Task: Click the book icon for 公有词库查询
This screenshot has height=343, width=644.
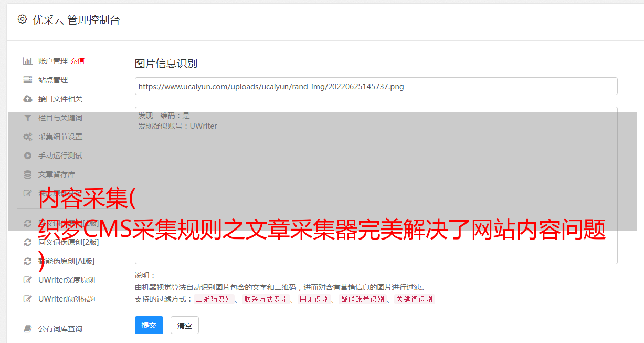Action: (28, 329)
